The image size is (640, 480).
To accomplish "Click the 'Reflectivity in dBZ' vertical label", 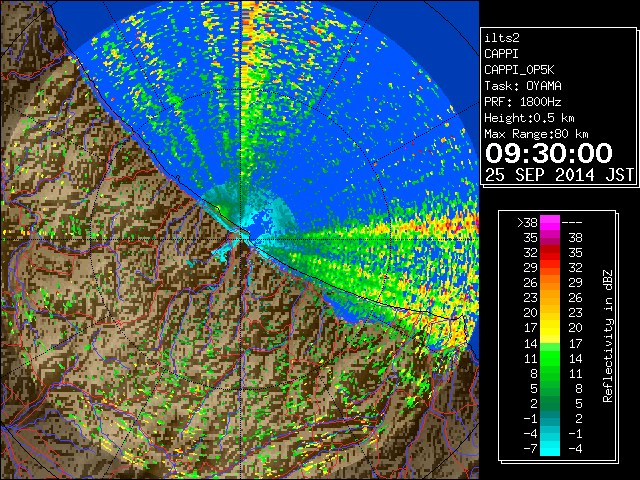I will (x=607, y=336).
